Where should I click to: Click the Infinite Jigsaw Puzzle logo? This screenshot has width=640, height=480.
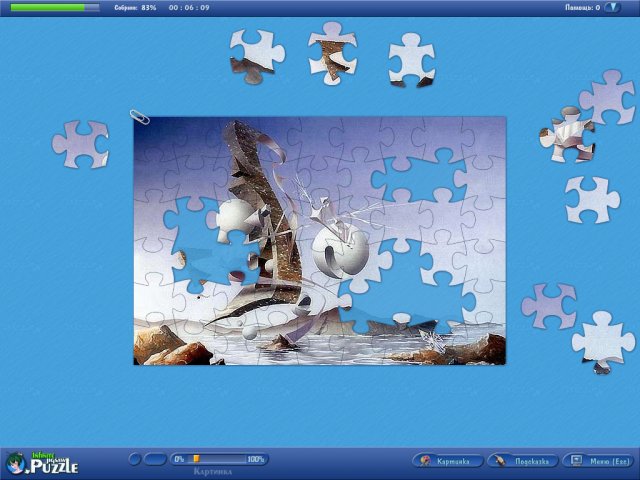42,464
